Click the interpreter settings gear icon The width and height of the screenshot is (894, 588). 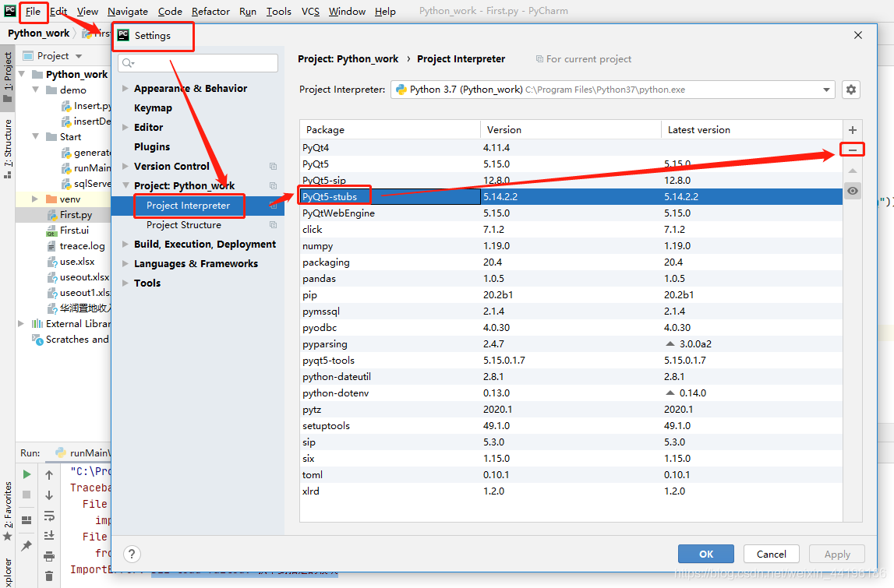(850, 90)
